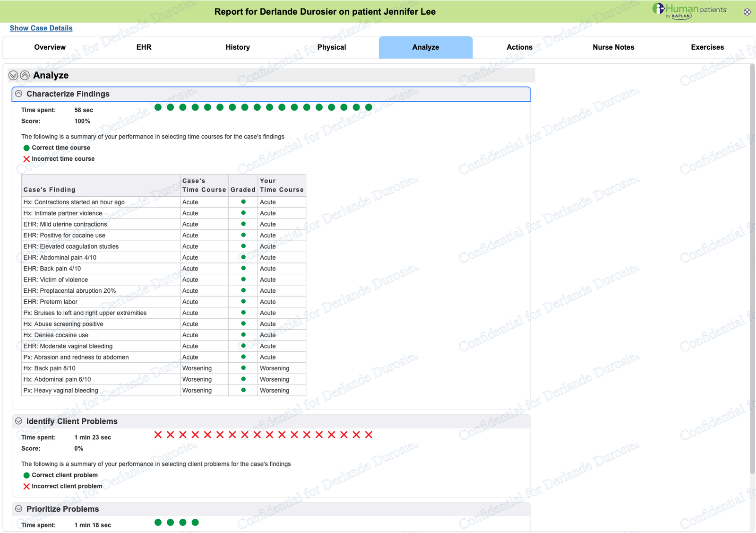756x533 pixels.
Task: Click graded dot for EHR Back pain 4/10
Action: (x=243, y=268)
